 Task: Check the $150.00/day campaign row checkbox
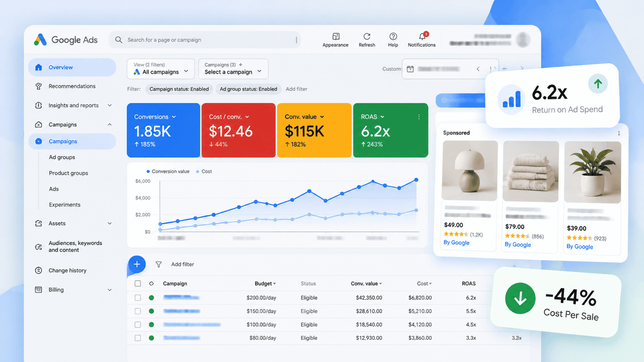(x=138, y=311)
